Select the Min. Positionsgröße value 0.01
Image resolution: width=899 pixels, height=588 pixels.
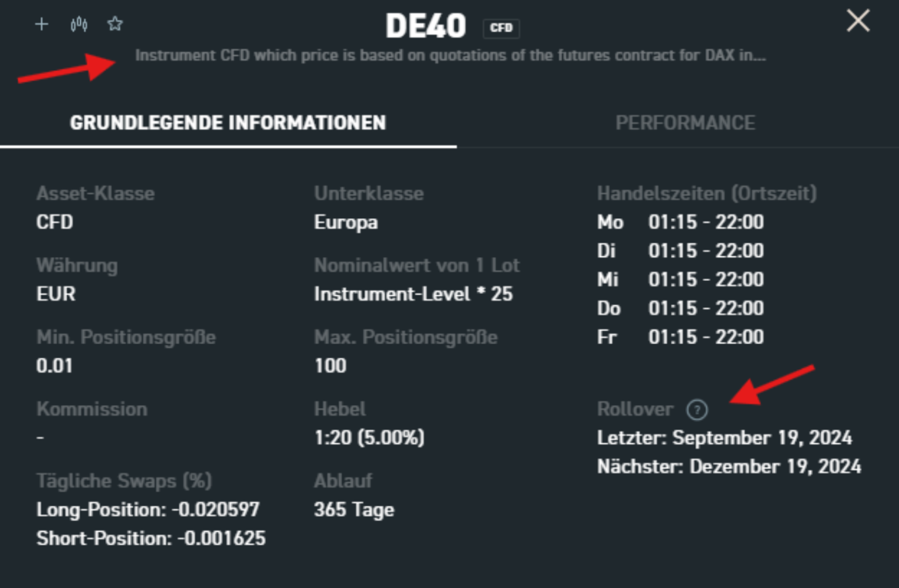coord(54,365)
